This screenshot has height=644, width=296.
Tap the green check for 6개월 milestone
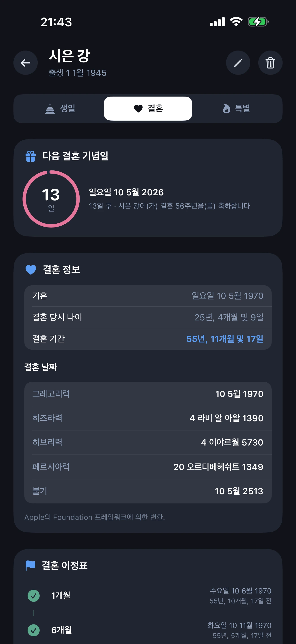[x=34, y=630]
